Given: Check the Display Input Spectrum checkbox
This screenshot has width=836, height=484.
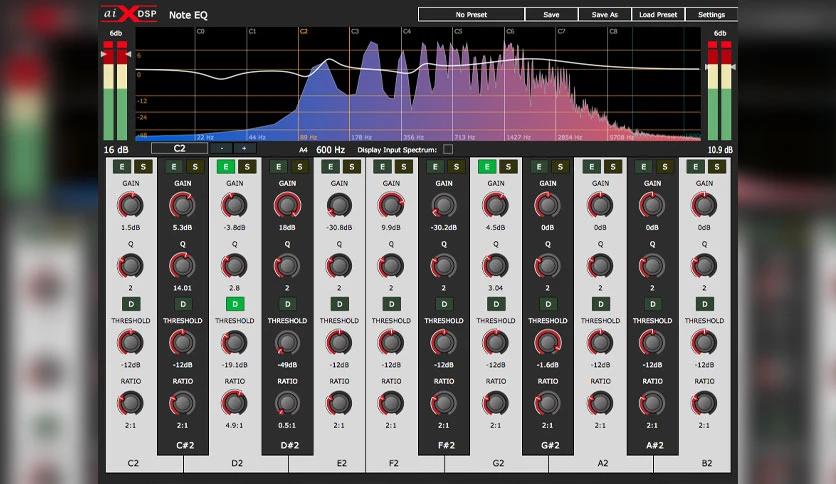Looking at the screenshot, I should click(x=448, y=150).
